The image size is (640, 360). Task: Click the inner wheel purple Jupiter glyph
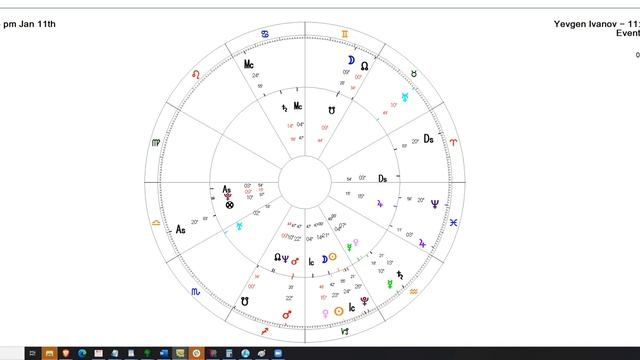click(380, 203)
